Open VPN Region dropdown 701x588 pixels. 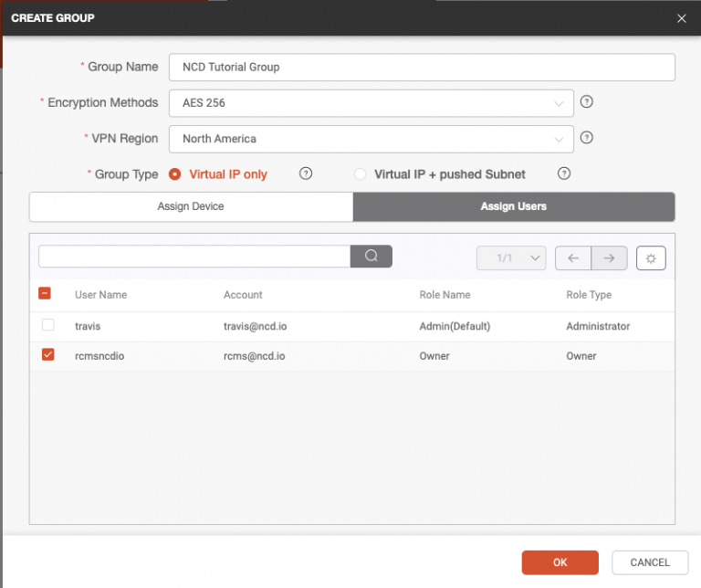pos(371,139)
